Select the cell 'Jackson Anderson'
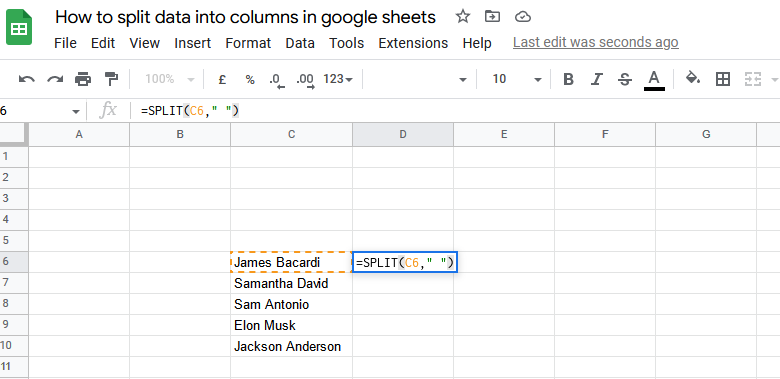Image resolution: width=780 pixels, height=379 pixels. pyautogui.click(x=292, y=346)
